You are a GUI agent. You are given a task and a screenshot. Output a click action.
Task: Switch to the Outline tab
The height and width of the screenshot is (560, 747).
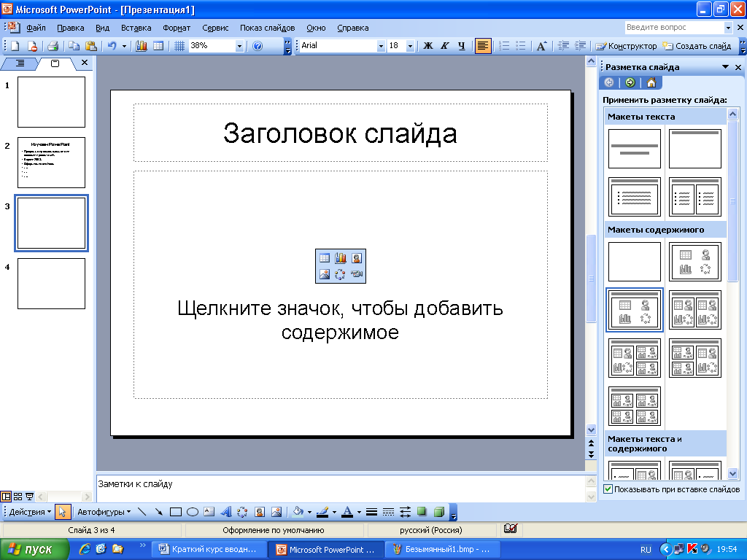[x=20, y=63]
